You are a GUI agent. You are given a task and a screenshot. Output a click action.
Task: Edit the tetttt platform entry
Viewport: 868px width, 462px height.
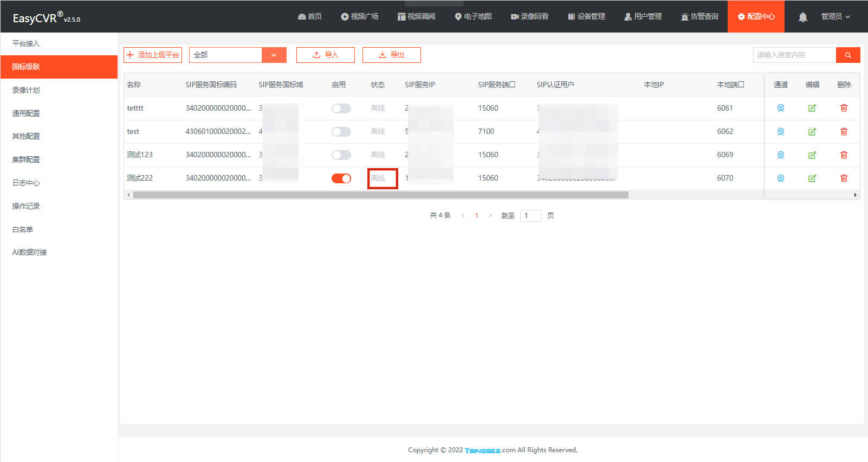coord(812,108)
